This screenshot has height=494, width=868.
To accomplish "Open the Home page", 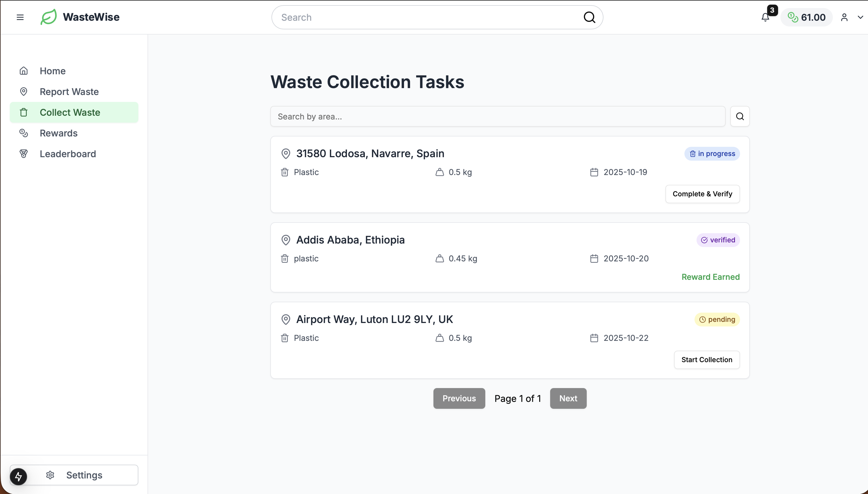I will point(52,71).
